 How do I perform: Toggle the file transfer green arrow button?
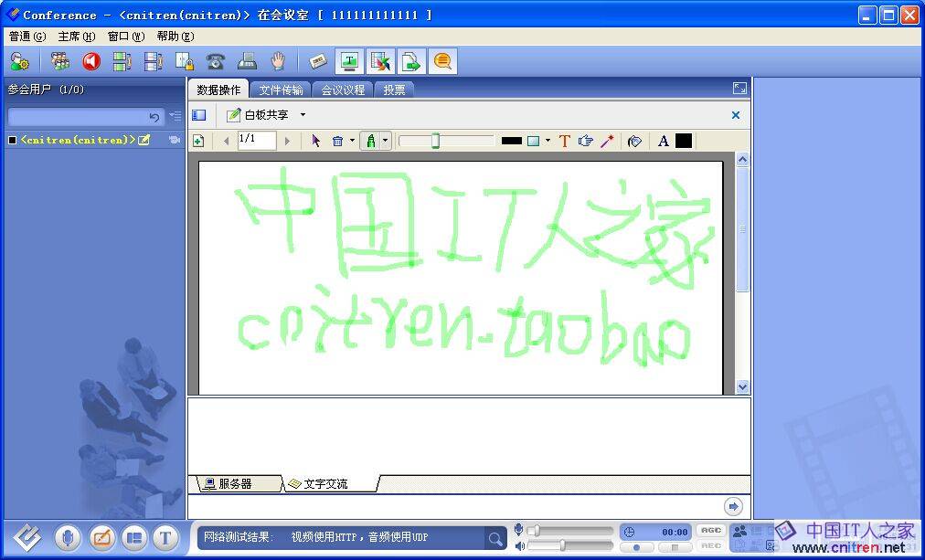click(x=411, y=61)
